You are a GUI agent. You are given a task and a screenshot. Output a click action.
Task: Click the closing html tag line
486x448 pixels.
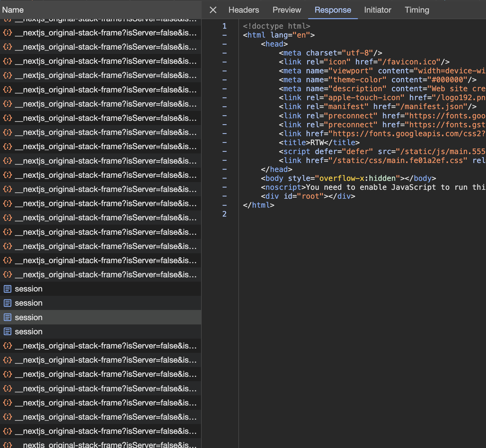[259, 205]
